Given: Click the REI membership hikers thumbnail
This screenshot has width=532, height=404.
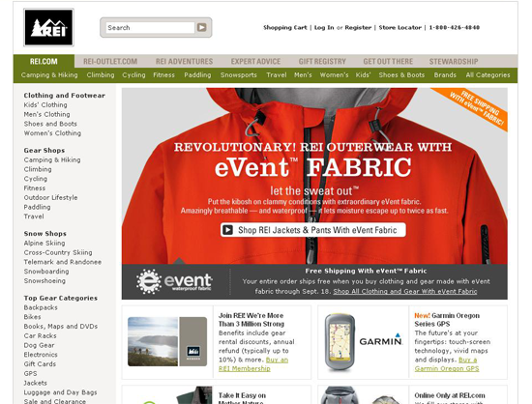Looking at the screenshot, I should click(x=167, y=341).
